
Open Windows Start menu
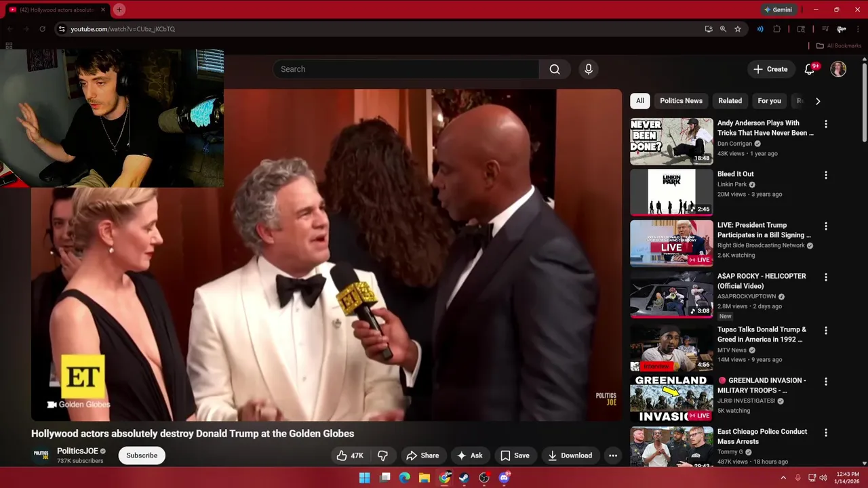(x=364, y=478)
